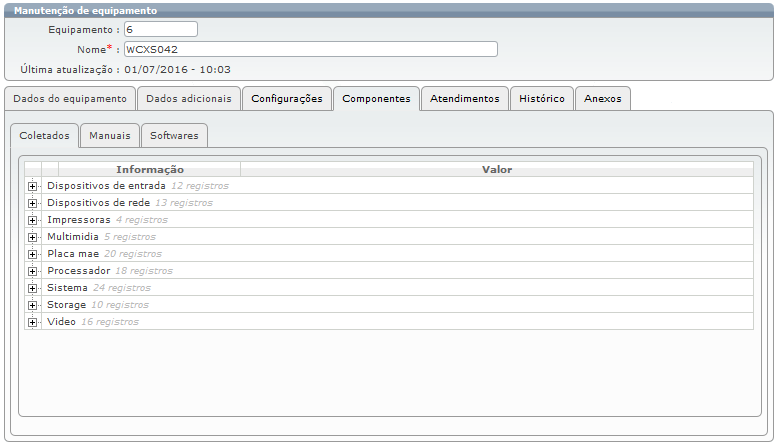Expand the Sistema tree node
The width and height of the screenshot is (778, 444).
33,288
